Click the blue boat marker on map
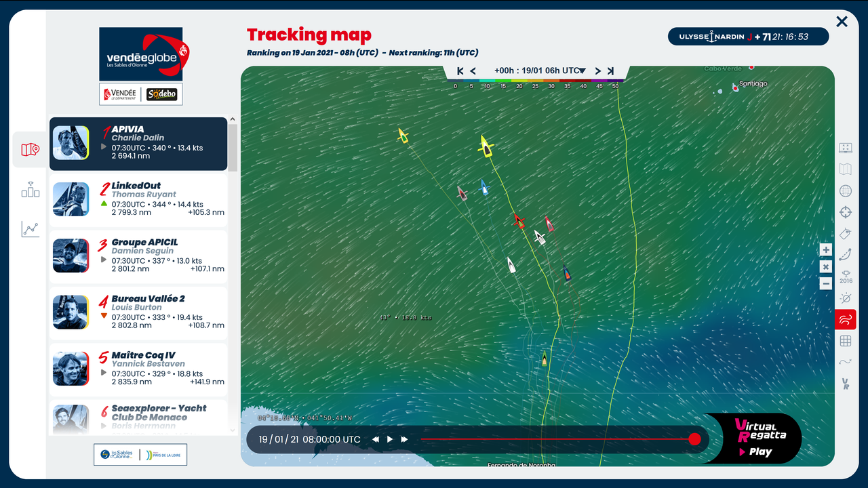868x488 pixels. click(x=484, y=187)
